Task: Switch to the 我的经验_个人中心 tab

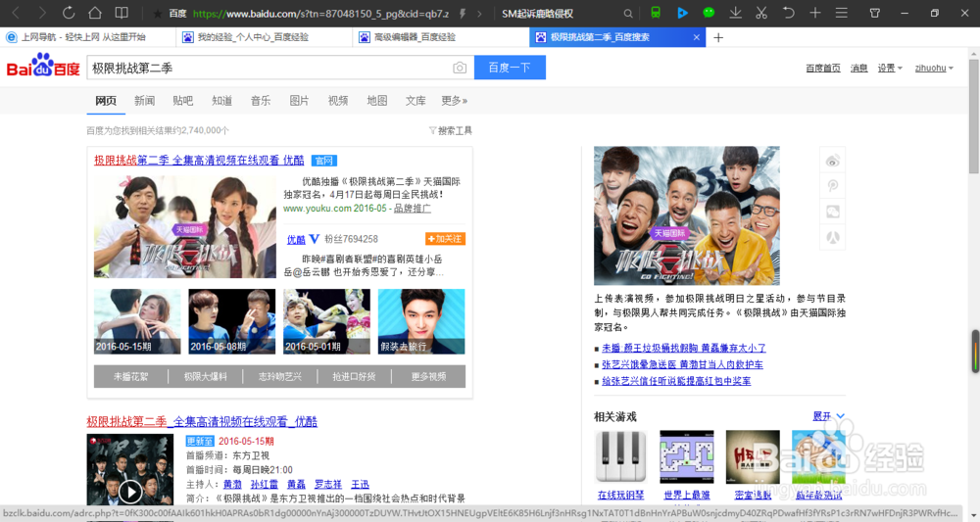Action: pyautogui.click(x=265, y=37)
